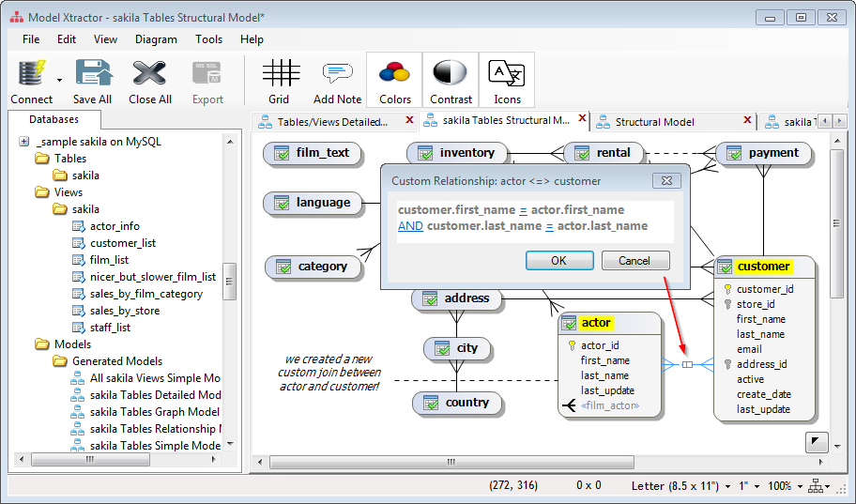
Task: Click the AND operator link
Action: point(410,226)
